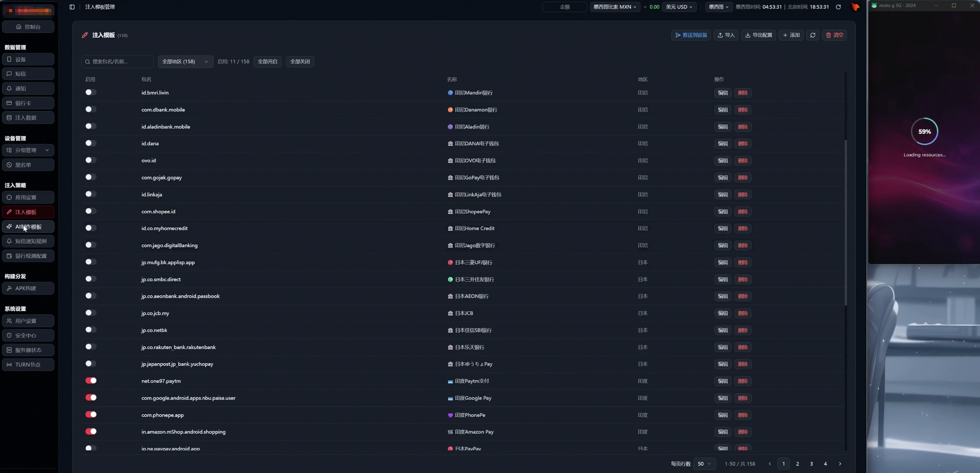The height and width of the screenshot is (473, 980).
Task: Click the 应用设置 icon
Action: click(9, 197)
